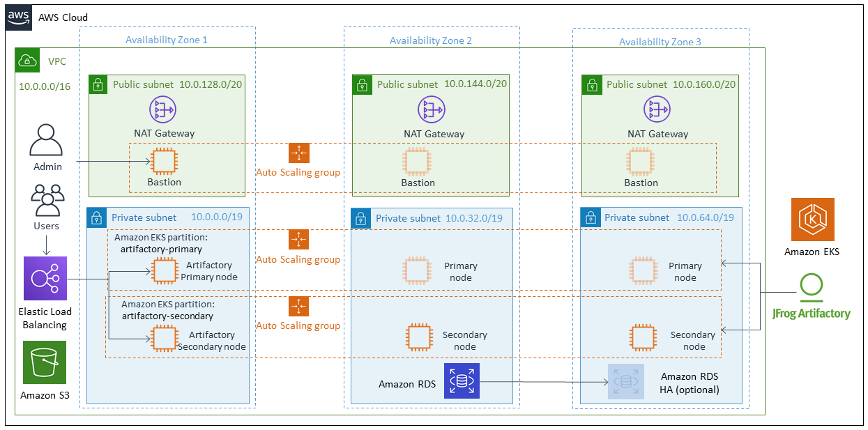Click the Bastion instance in Zone 1
Screen dimensions: 868x430
tap(164, 162)
